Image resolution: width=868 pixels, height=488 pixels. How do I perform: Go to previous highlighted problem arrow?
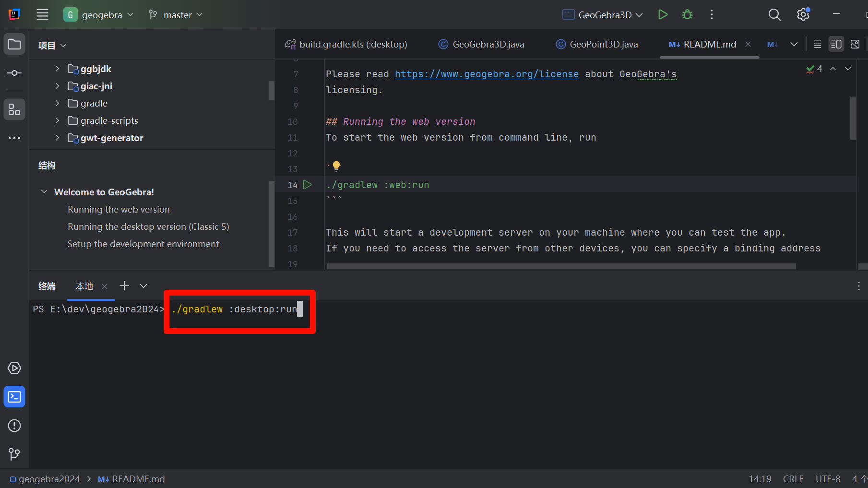pos(833,69)
